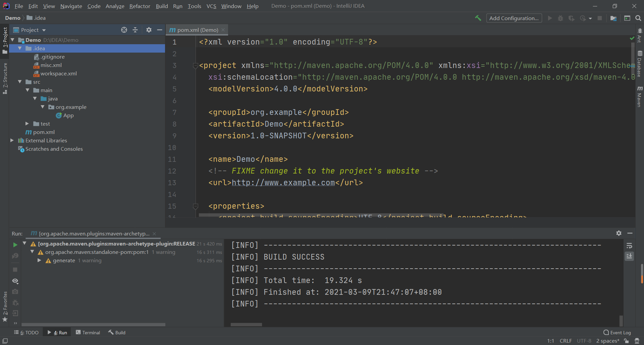This screenshot has width=644, height=345.
Task: Click the camera dump threads icon
Action: click(x=15, y=292)
